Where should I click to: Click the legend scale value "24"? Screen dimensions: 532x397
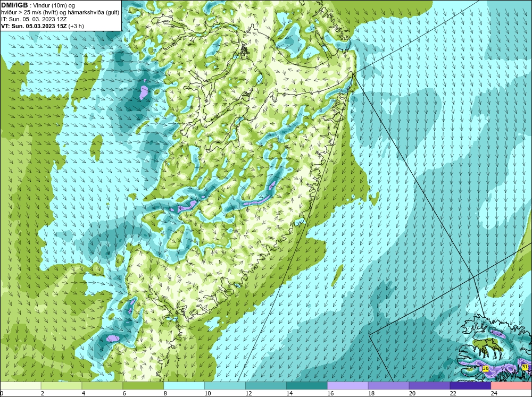point(494,393)
